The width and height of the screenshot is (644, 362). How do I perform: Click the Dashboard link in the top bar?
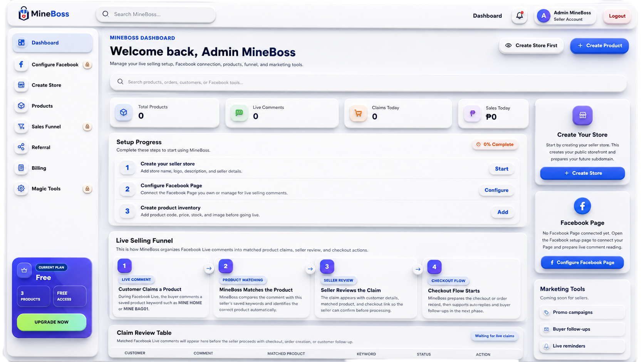[487, 16]
